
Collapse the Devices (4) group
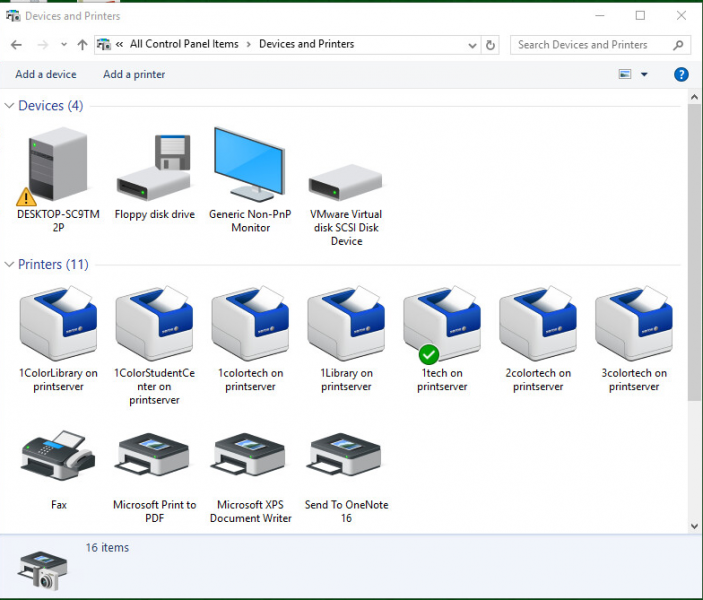click(9, 106)
